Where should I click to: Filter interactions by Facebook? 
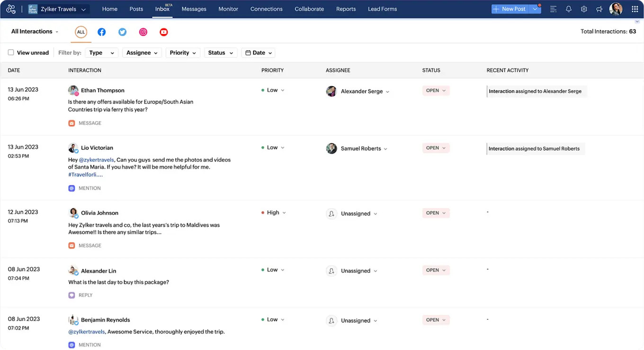pyautogui.click(x=101, y=32)
